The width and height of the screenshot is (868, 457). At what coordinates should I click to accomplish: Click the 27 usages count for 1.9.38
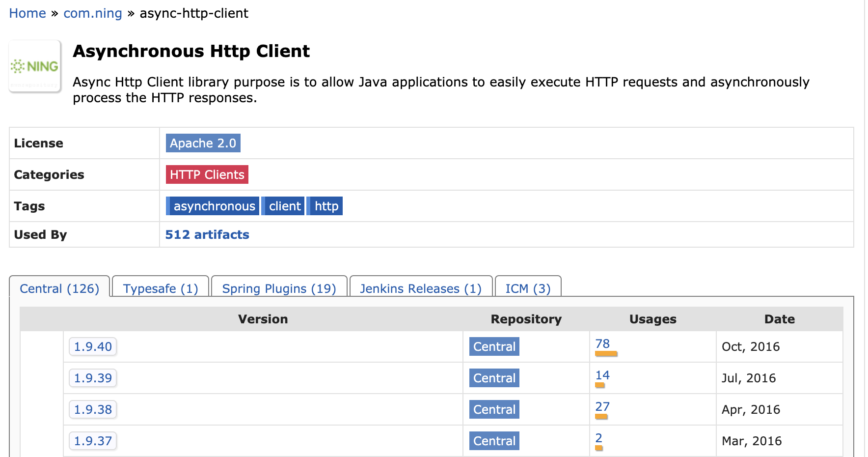(x=602, y=406)
